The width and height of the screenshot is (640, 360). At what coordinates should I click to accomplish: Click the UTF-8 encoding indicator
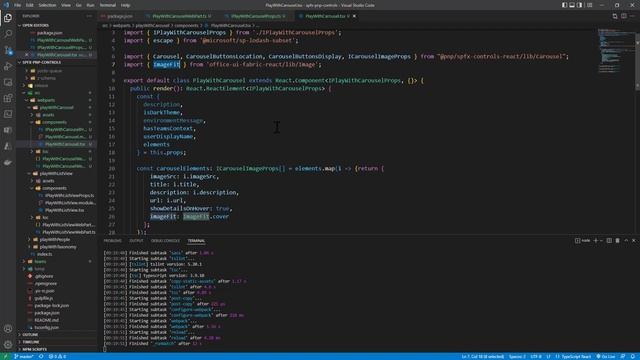[x=536, y=356]
